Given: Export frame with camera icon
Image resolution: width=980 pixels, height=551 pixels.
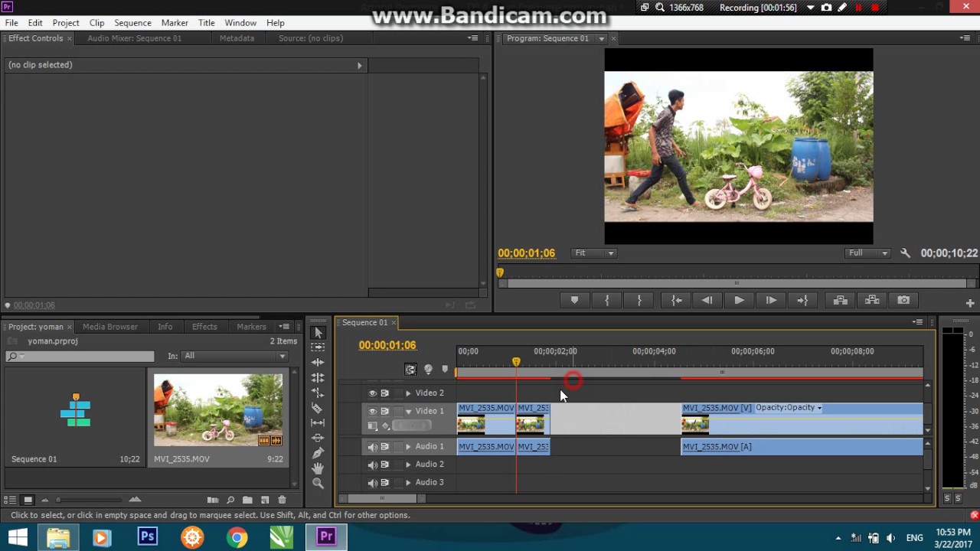Looking at the screenshot, I should (903, 301).
